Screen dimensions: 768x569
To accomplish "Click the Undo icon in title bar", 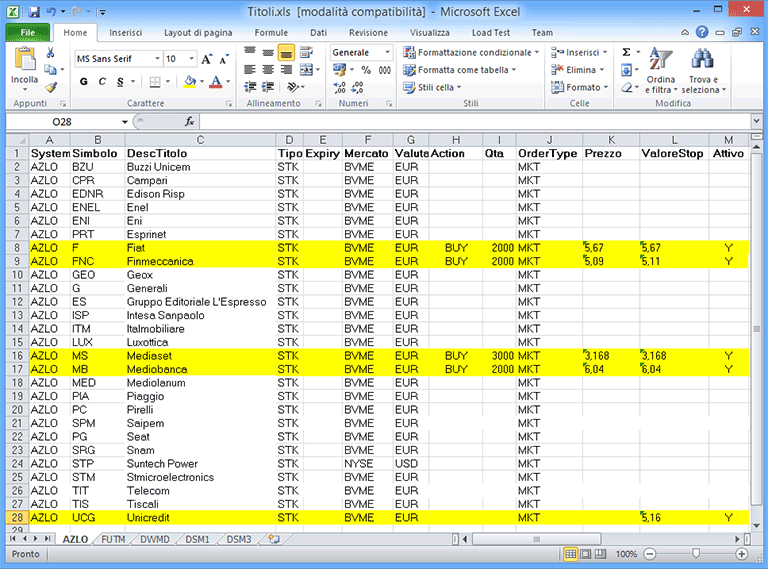I will point(51,12).
